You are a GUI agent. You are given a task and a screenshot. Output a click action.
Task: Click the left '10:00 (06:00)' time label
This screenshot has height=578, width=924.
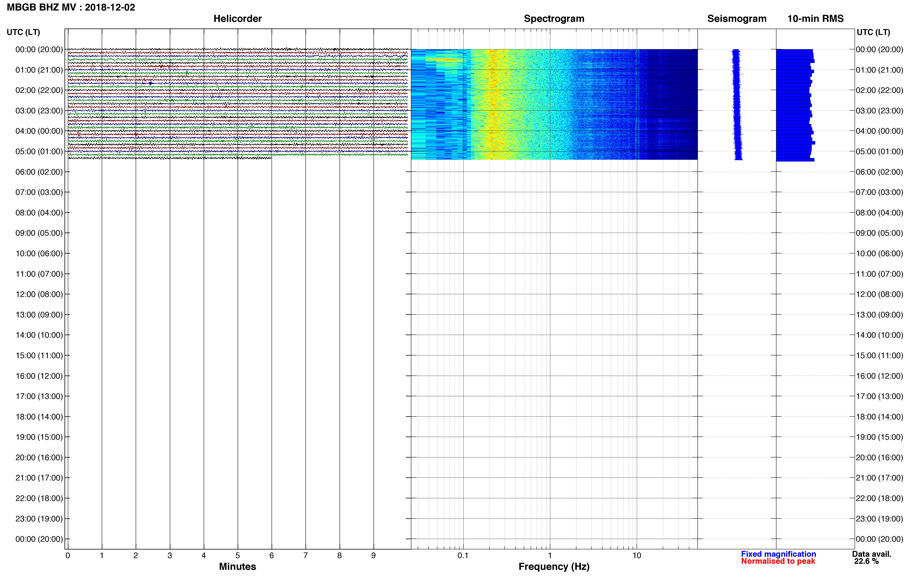pos(39,253)
